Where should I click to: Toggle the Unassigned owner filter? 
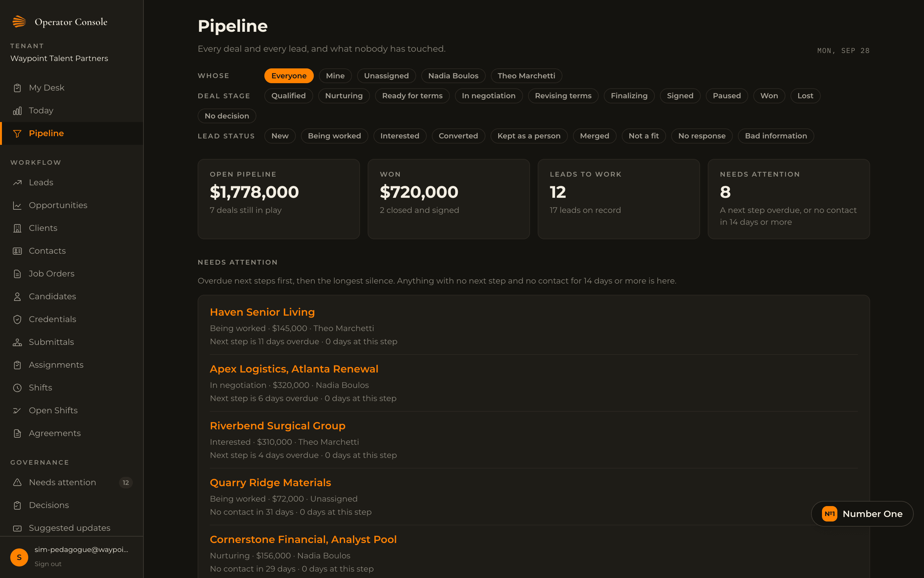(386, 76)
